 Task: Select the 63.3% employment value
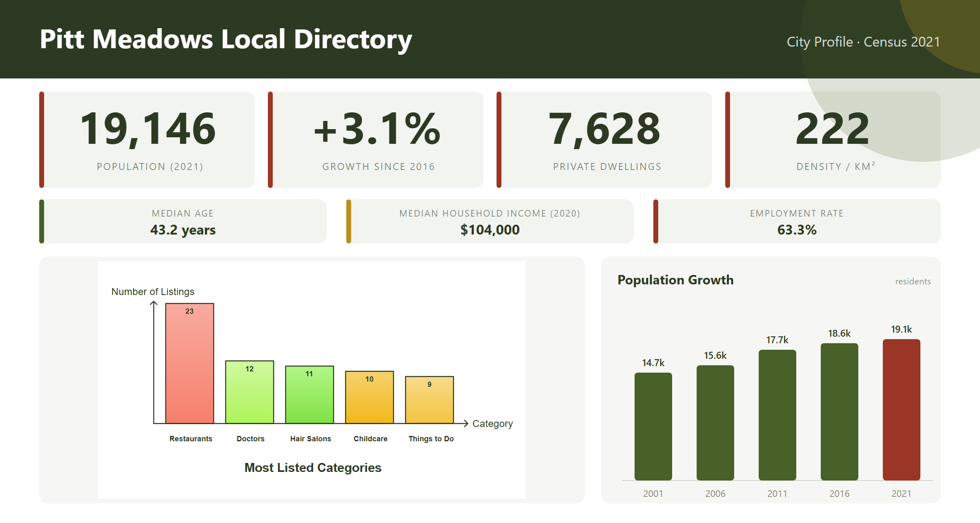pyautogui.click(x=797, y=230)
